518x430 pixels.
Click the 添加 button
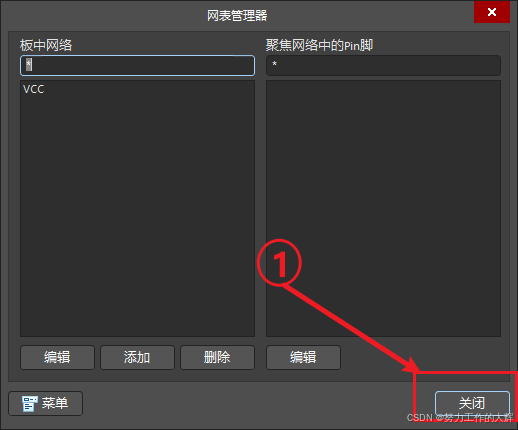click(x=137, y=357)
